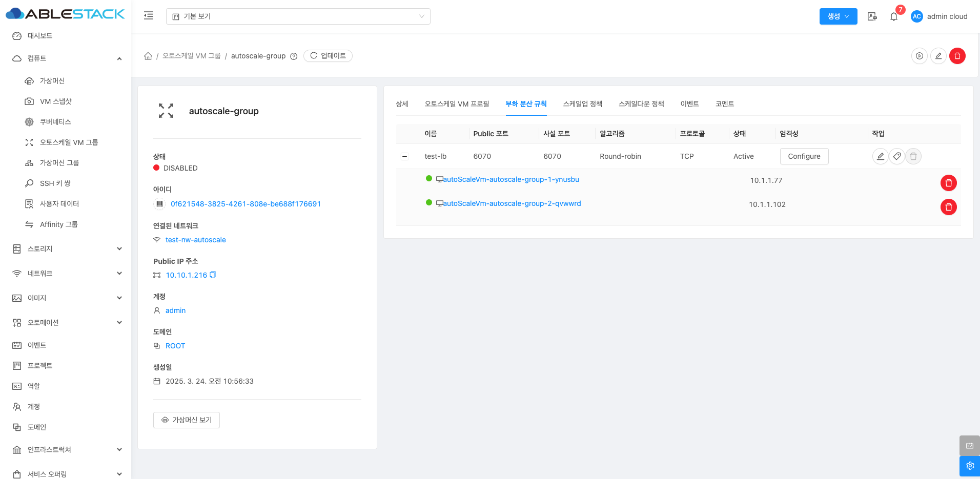Switch to the 스케일업 정책 tab
This screenshot has width=980, height=479.
click(x=582, y=104)
